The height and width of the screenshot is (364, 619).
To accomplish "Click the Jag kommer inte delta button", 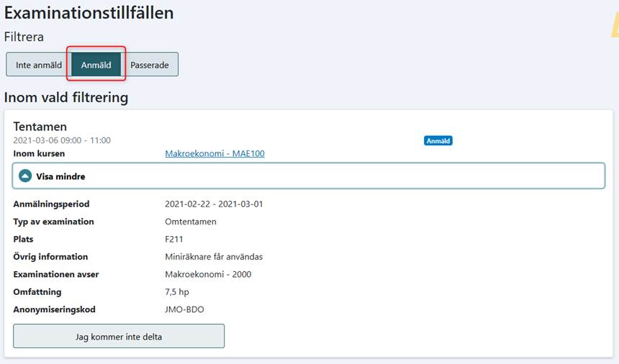I will tap(119, 337).
